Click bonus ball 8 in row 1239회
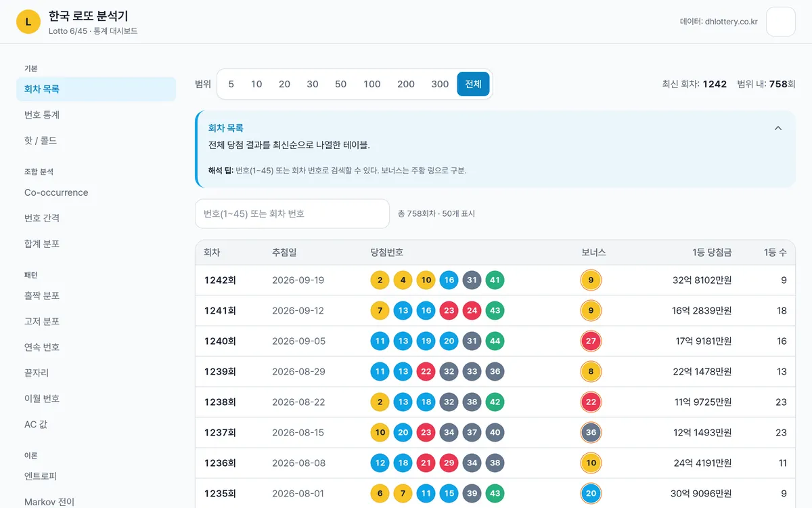 [x=591, y=371]
